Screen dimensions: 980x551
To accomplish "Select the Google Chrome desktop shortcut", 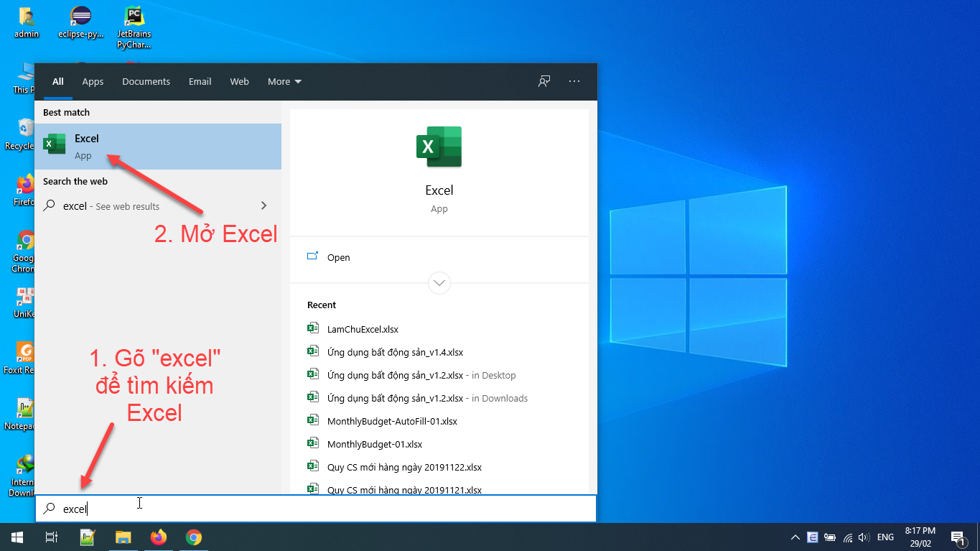I will (x=24, y=251).
